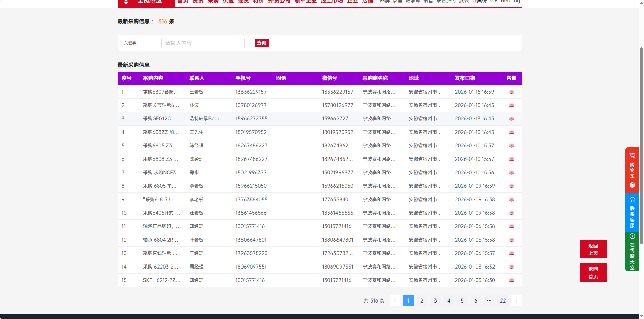Focus the keyword input field 请输入内容
Viewport: 644px width, 319px height.
203,43
